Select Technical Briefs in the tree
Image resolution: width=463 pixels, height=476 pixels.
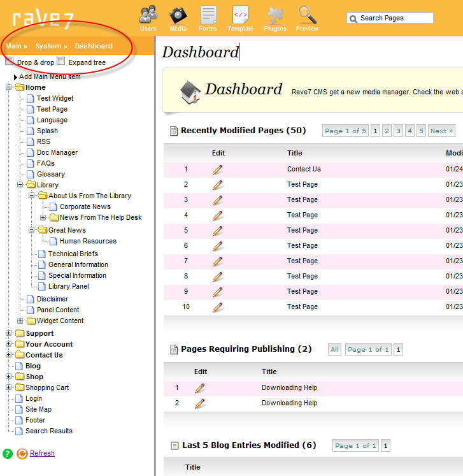pos(73,254)
